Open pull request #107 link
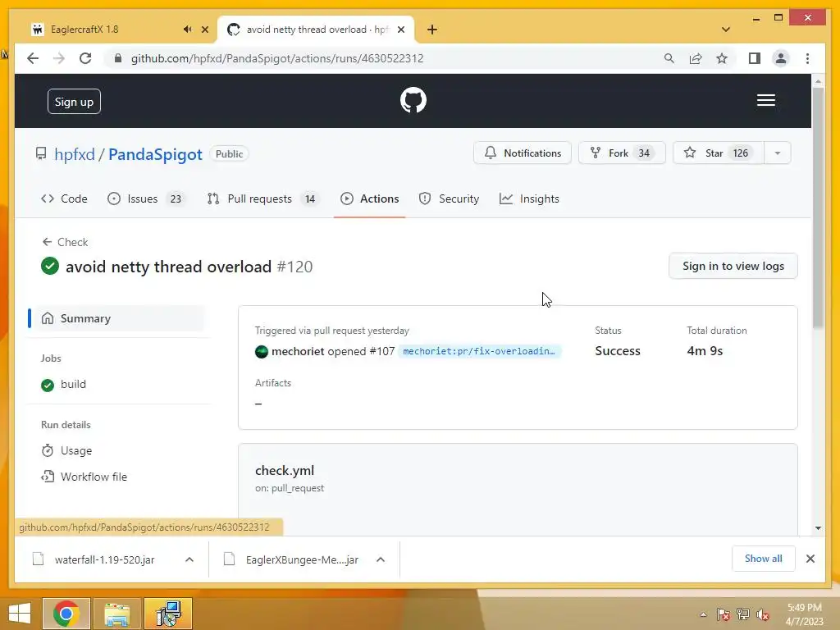This screenshot has height=630, width=840. pyautogui.click(x=382, y=351)
